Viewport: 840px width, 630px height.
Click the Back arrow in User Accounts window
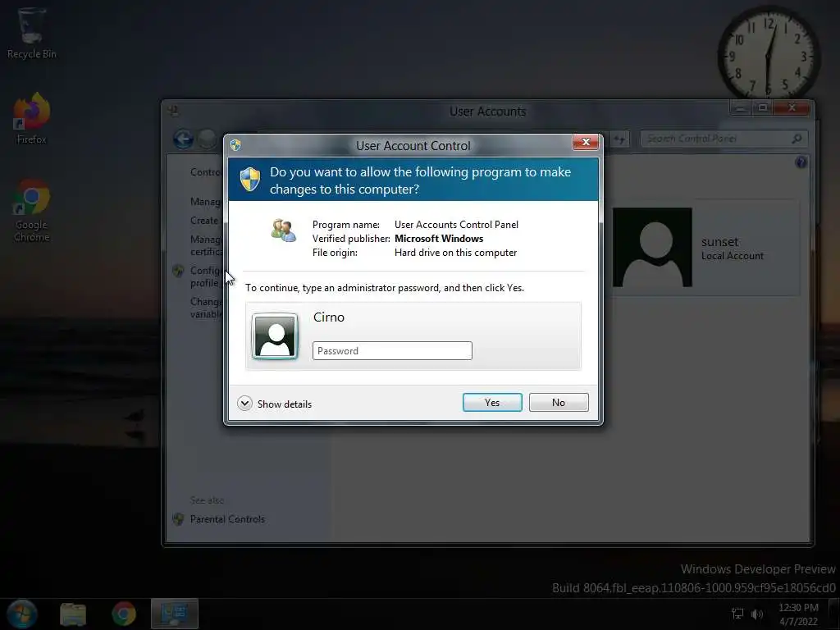[183, 139]
